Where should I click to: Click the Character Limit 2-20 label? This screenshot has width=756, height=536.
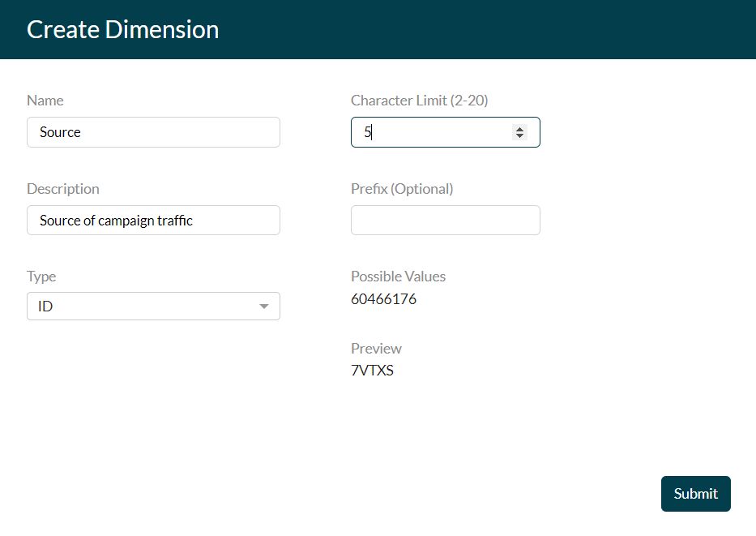pyautogui.click(x=418, y=100)
